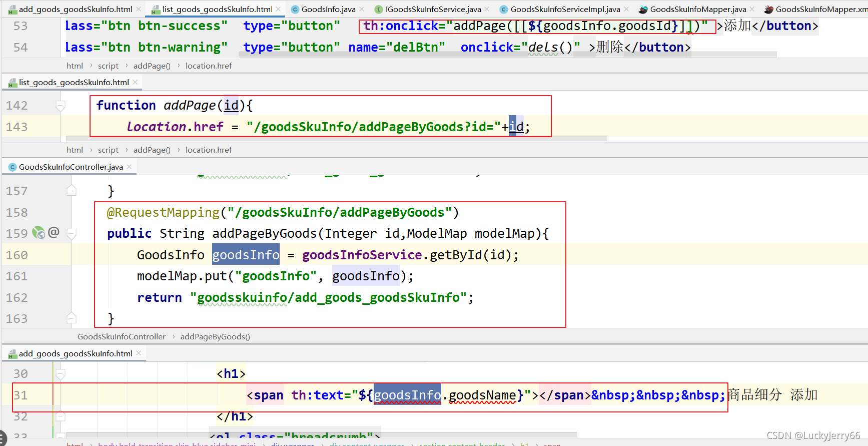Close the GoodsInfo.java tab
Viewport: 868px width, 446px height.
click(x=362, y=9)
